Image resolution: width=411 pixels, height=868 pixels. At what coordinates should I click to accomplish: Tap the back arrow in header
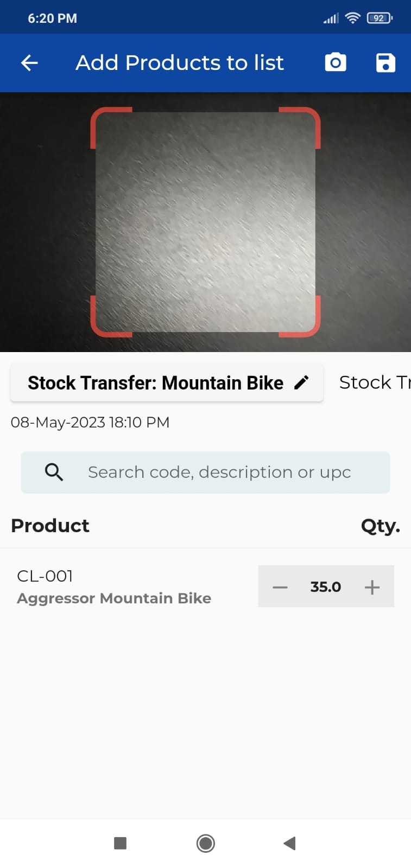pyautogui.click(x=29, y=63)
